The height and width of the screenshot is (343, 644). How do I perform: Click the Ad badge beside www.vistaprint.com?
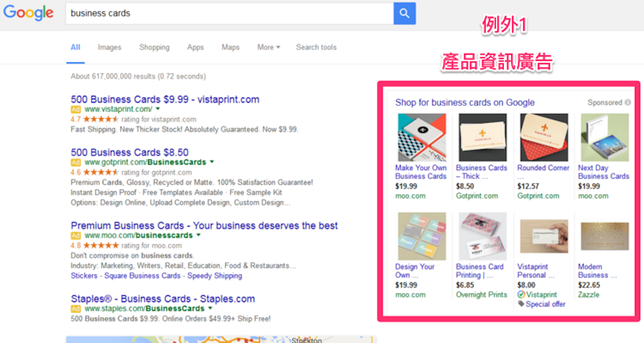click(76, 109)
